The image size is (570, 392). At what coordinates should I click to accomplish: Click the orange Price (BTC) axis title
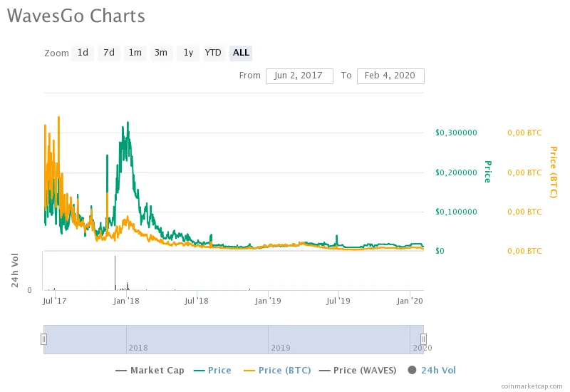(554, 172)
